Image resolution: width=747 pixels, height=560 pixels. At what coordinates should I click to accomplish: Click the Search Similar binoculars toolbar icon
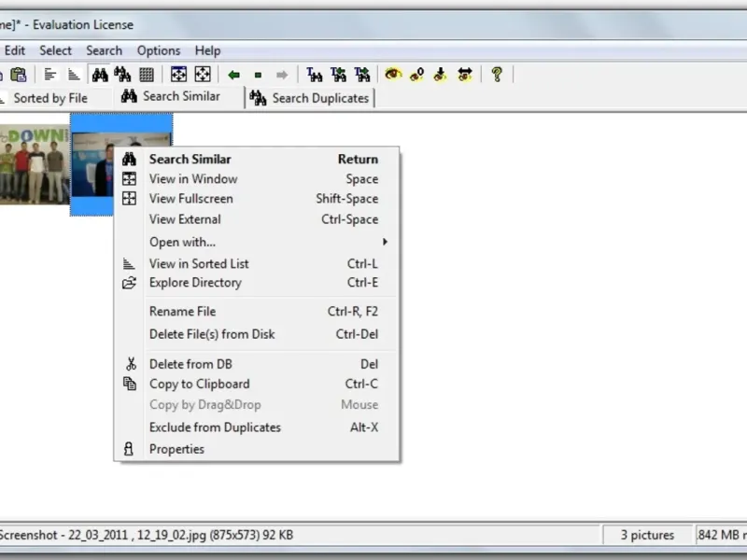(100, 75)
